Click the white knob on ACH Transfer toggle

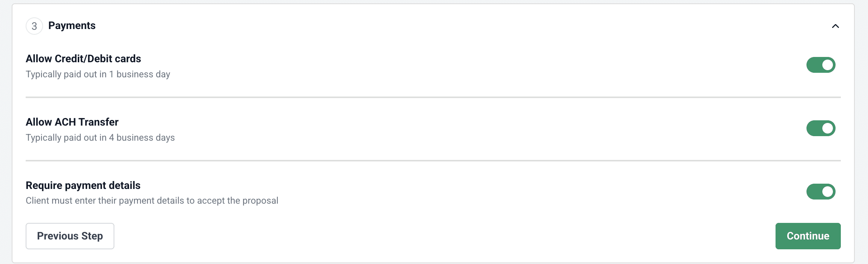click(x=827, y=128)
